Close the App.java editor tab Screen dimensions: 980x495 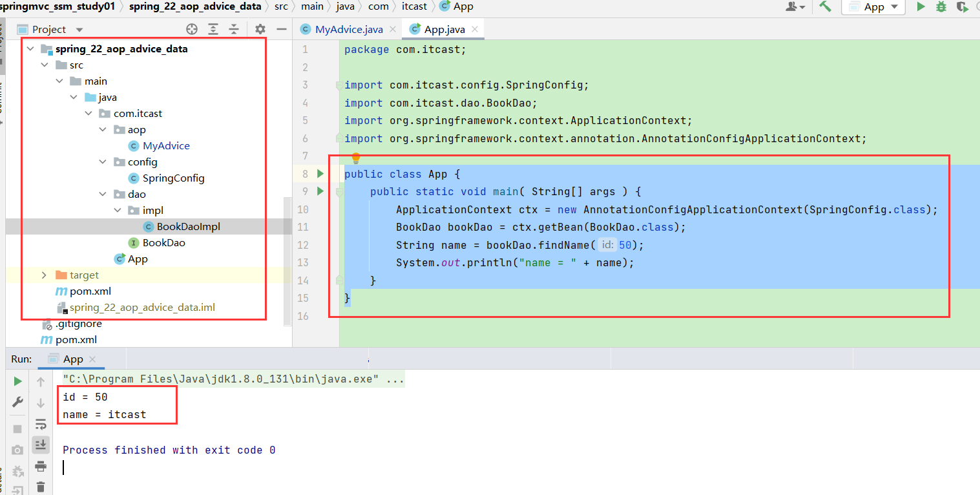[x=476, y=29]
